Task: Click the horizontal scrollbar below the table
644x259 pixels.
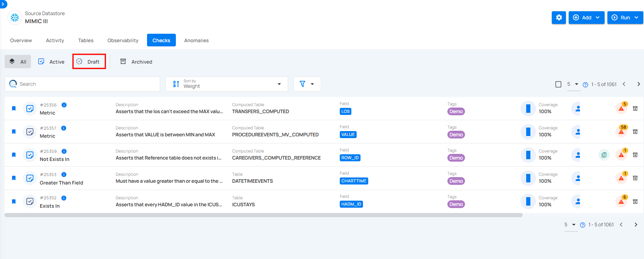Action: coord(263,215)
